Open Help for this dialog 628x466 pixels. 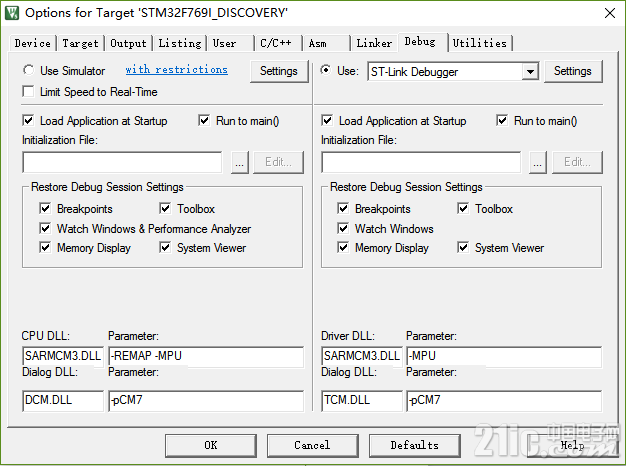point(572,446)
